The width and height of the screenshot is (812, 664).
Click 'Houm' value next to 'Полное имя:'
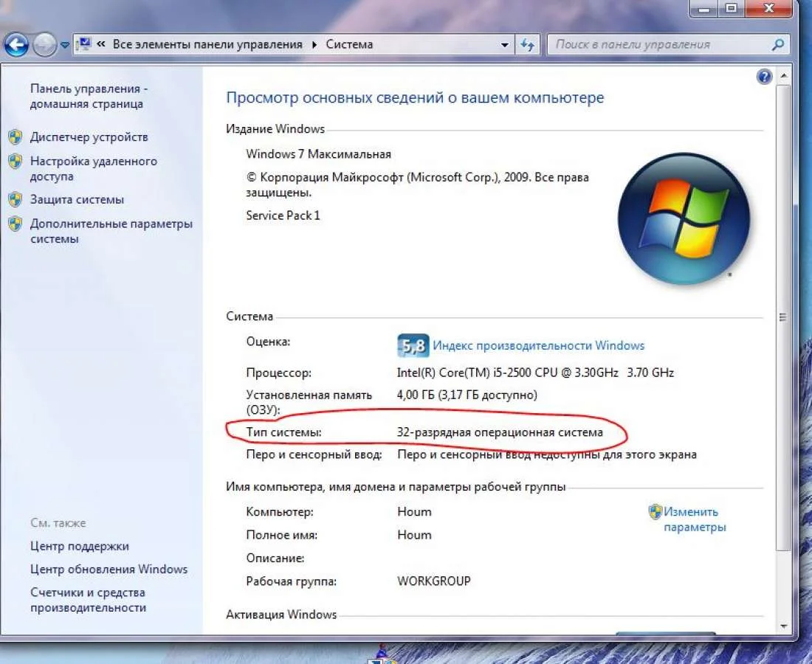[x=414, y=535]
